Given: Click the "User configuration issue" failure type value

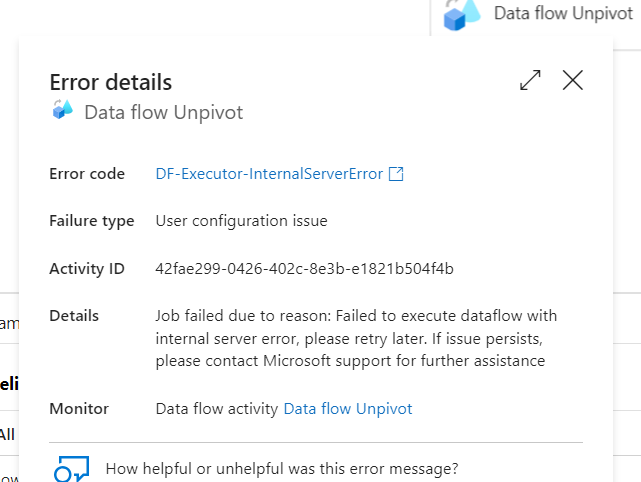Looking at the screenshot, I should (x=242, y=220).
